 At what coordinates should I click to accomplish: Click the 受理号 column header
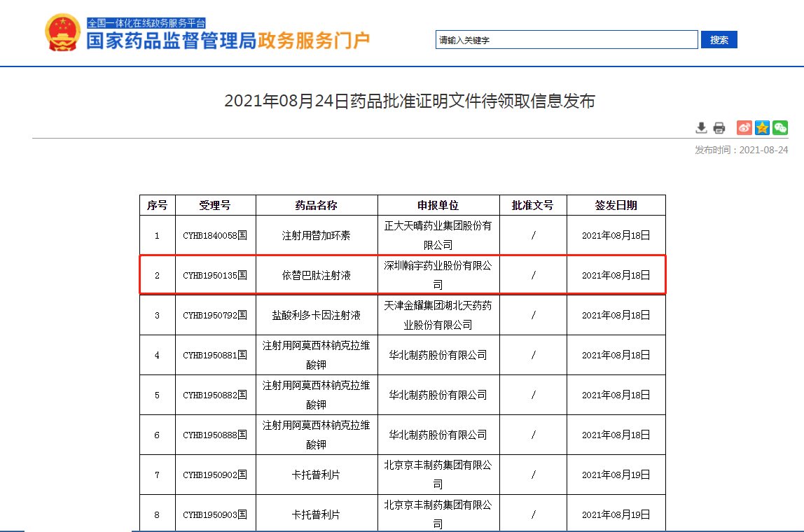click(x=215, y=205)
